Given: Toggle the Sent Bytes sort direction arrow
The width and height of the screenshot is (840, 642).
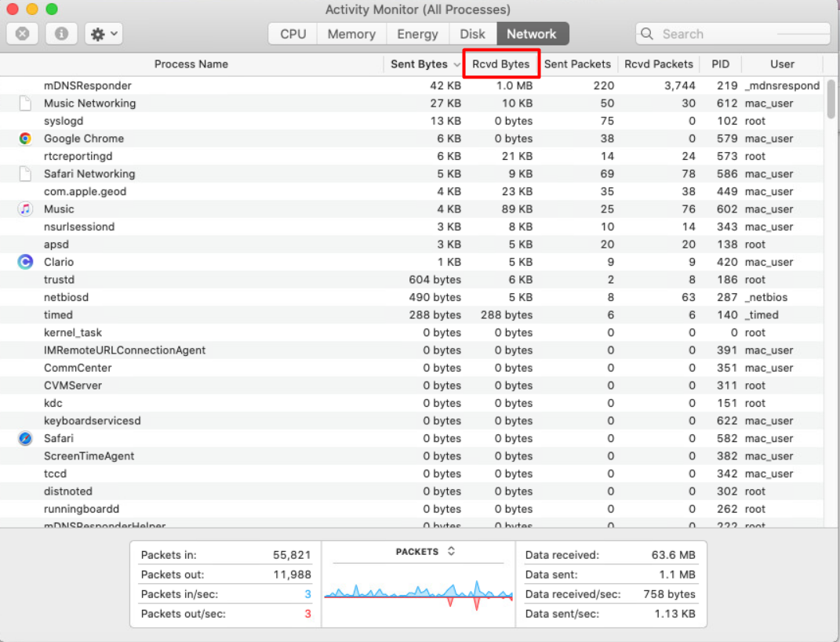Looking at the screenshot, I should click(x=456, y=65).
